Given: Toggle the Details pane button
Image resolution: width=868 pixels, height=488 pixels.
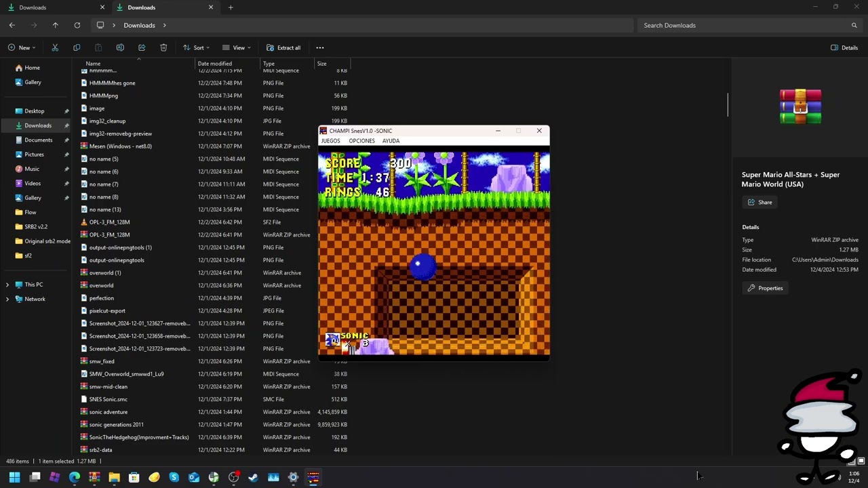Looking at the screenshot, I should click(x=844, y=47).
